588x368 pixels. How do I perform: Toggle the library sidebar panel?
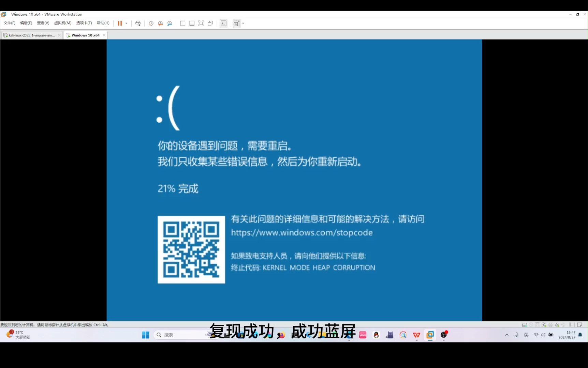coord(182,23)
